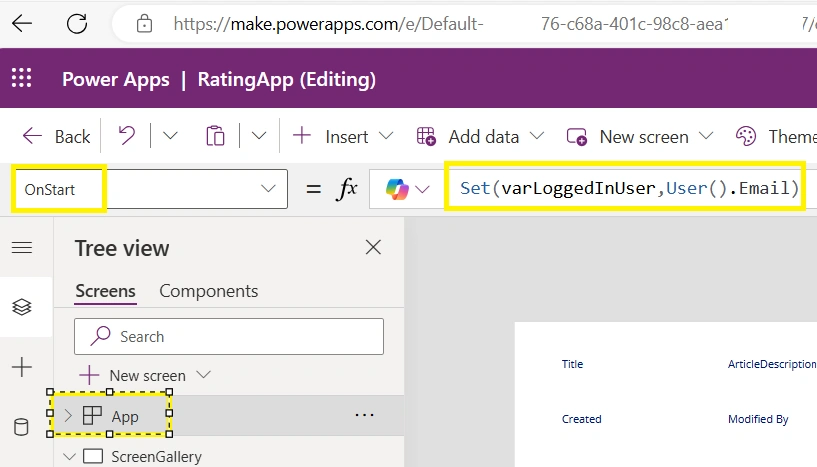Open the Tree view New screen chevron
Viewport: 817px width, 467px height.
(203, 374)
